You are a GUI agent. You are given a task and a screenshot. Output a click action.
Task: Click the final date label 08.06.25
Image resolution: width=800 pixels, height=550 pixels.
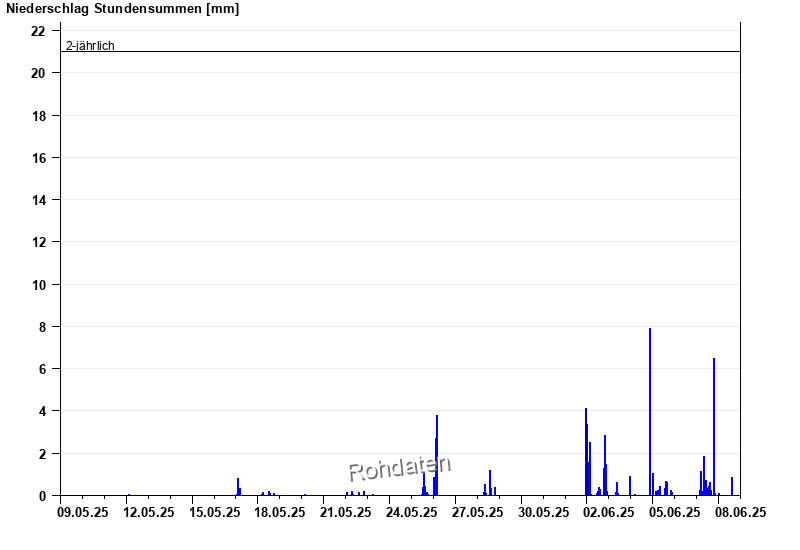click(x=740, y=512)
